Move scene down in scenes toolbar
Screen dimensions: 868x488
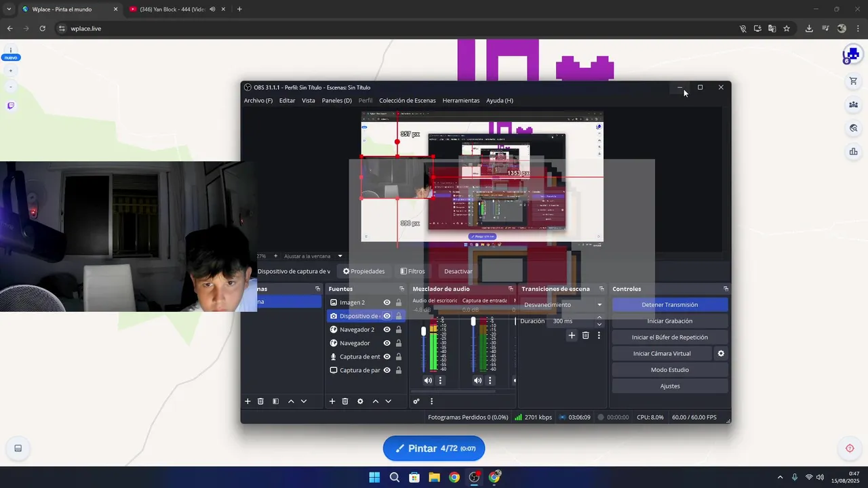[x=304, y=401]
